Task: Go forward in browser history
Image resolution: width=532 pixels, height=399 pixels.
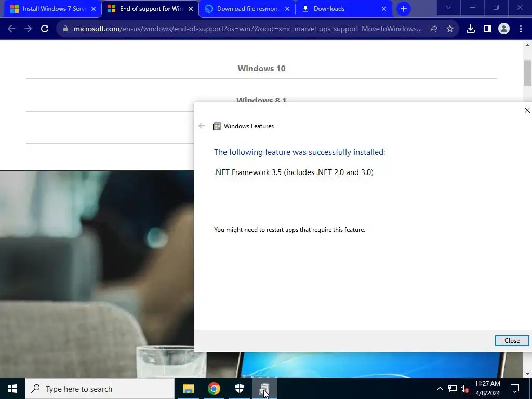Action: 28,29
